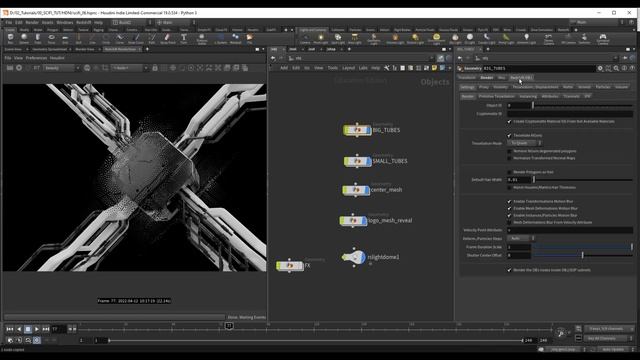
Task: Select the Spot Light shelf tool
Action: [338, 39]
